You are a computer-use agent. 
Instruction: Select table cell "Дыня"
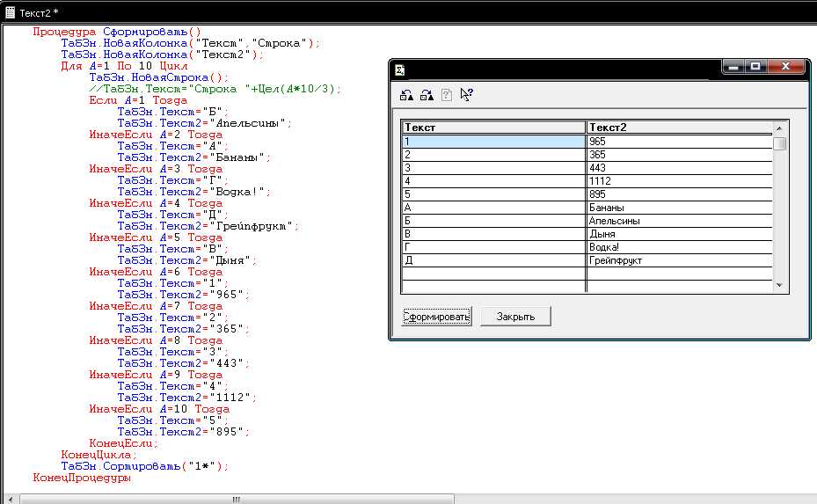[x=680, y=234]
